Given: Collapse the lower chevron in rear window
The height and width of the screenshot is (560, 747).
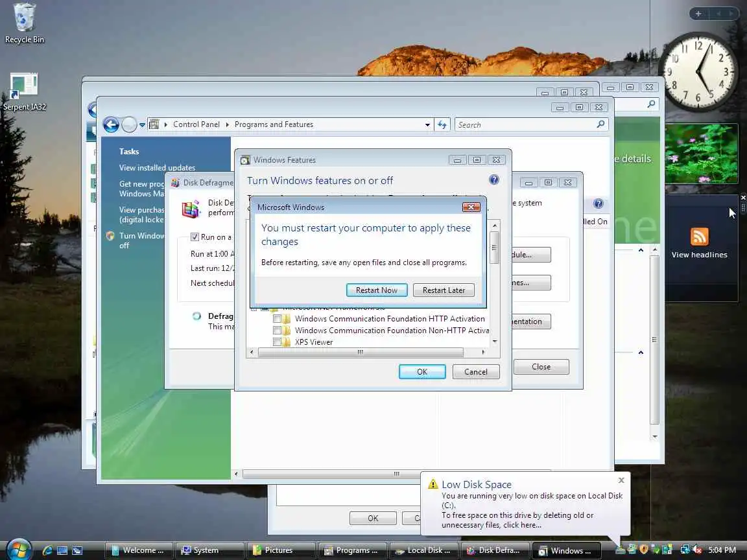Looking at the screenshot, I should coord(641,353).
